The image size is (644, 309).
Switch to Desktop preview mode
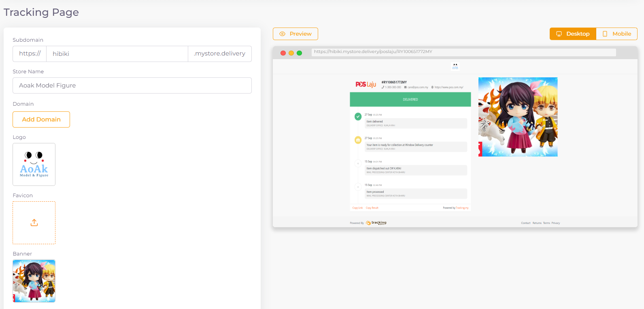pyautogui.click(x=573, y=34)
